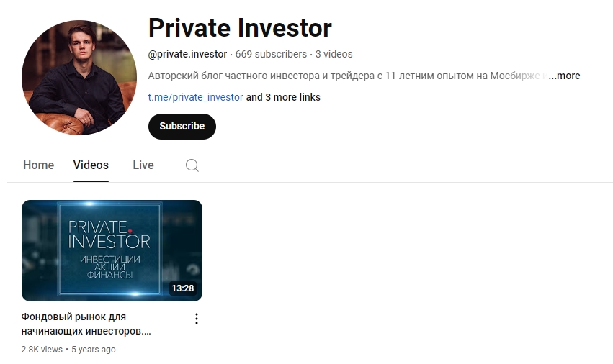This screenshot has width=613, height=364.
Task: Click the channel search magnifier icon
Action: [192, 165]
